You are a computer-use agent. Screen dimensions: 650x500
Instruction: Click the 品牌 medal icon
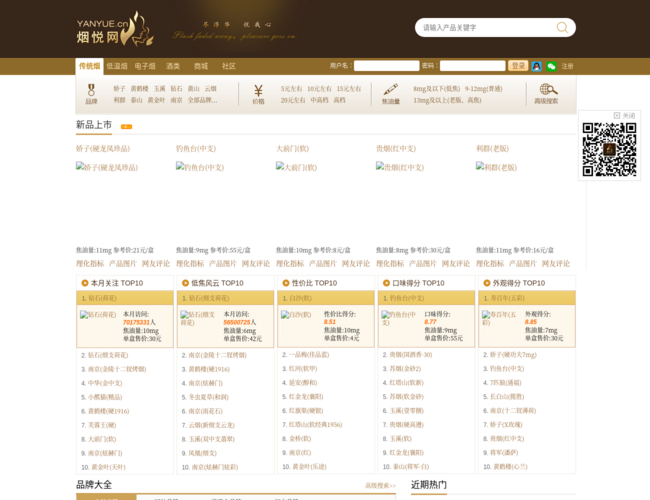tap(91, 90)
